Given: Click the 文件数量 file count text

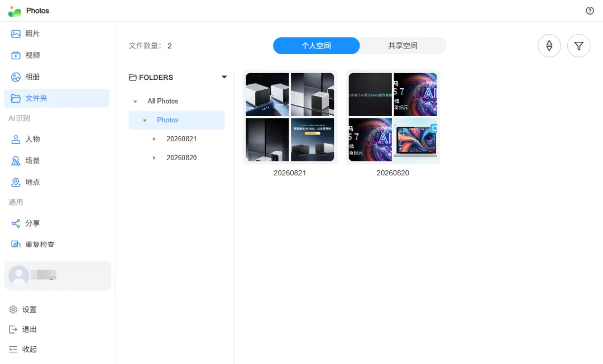Looking at the screenshot, I should point(150,46).
